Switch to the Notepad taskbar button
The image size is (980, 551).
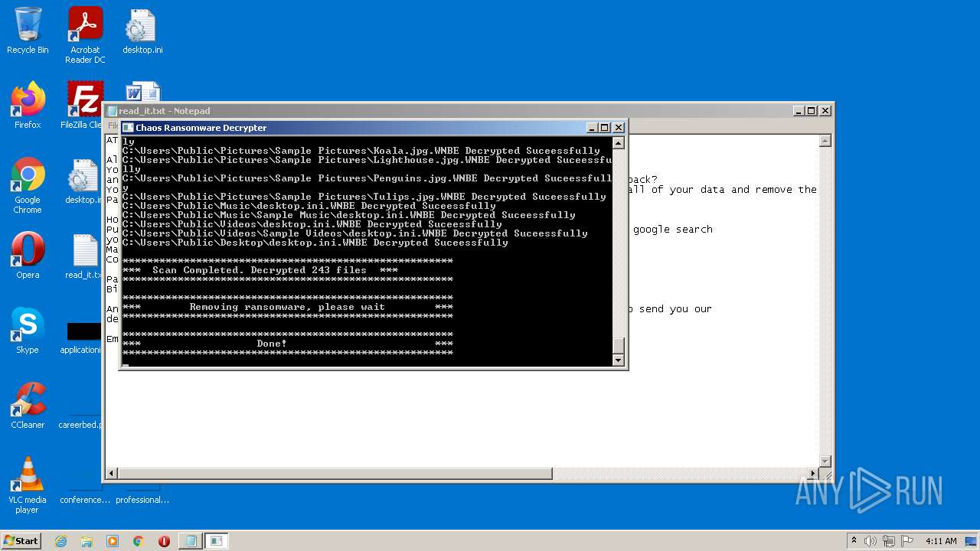coord(190,541)
